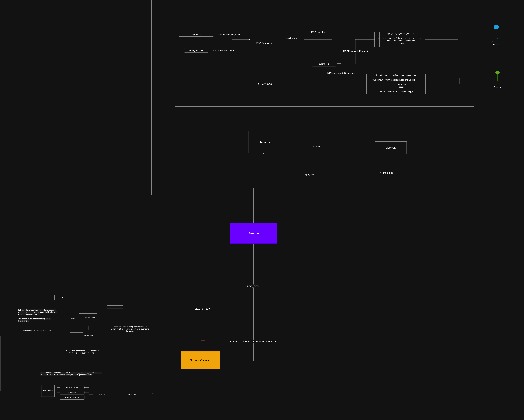The width and height of the screenshot is (524, 420).
Task: Click the Poll-EventOut label
Action: pyautogui.click(x=264, y=84)
